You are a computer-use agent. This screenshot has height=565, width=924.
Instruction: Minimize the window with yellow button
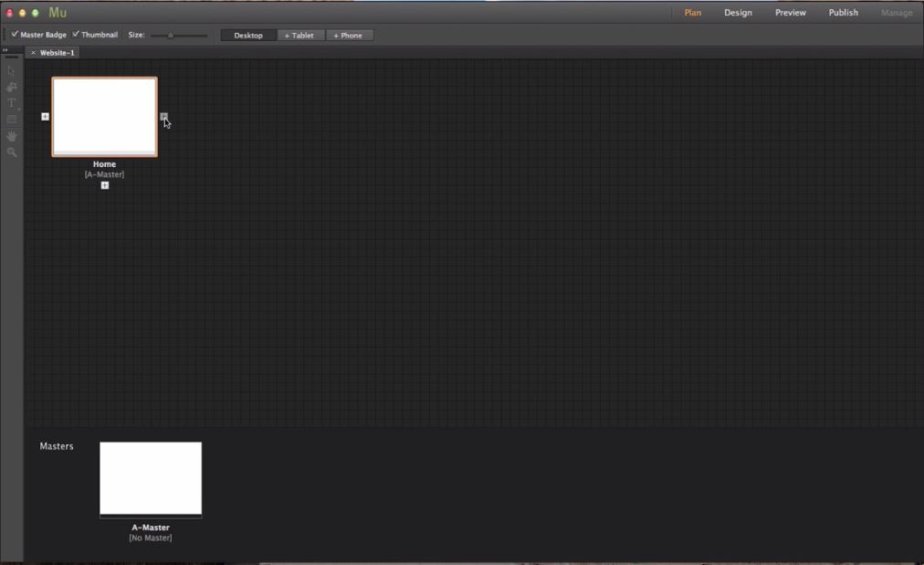(23, 13)
